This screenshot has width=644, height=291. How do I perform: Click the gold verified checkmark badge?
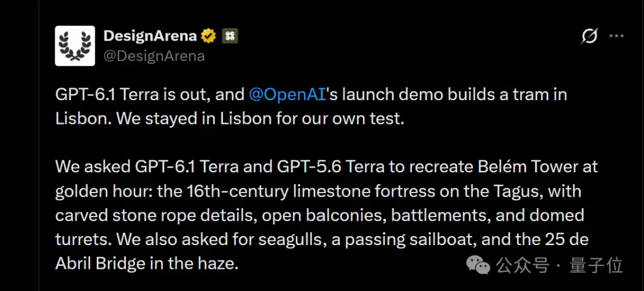[209, 36]
